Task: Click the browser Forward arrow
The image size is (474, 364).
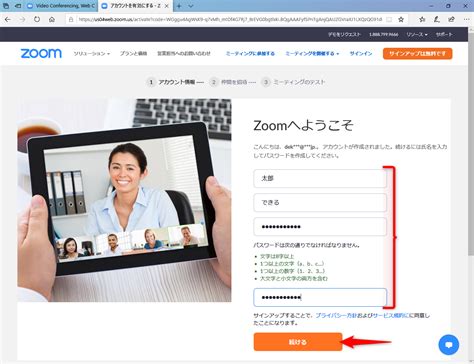Action: coord(22,19)
